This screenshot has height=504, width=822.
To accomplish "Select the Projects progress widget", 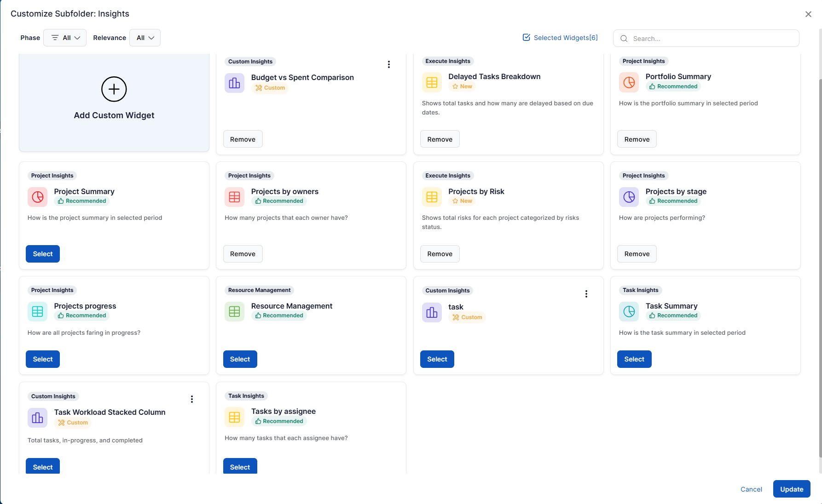I will tap(43, 359).
